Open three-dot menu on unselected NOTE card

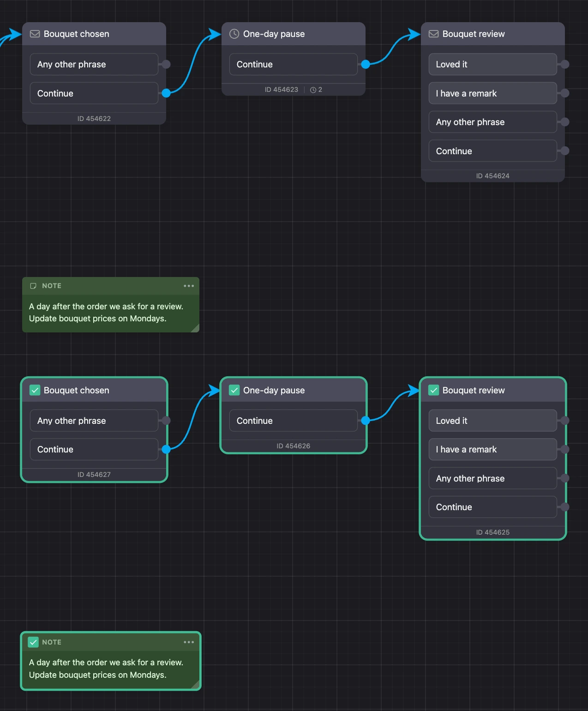[189, 286]
